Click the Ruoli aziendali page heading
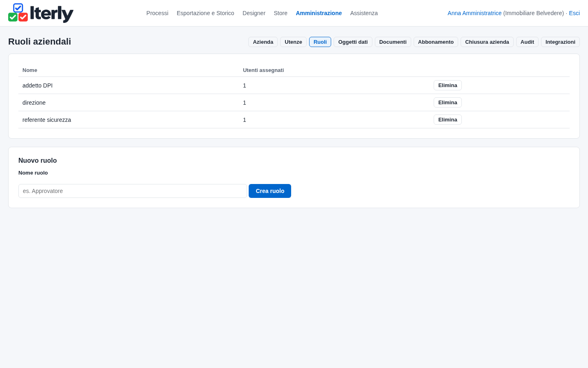 [x=40, y=42]
